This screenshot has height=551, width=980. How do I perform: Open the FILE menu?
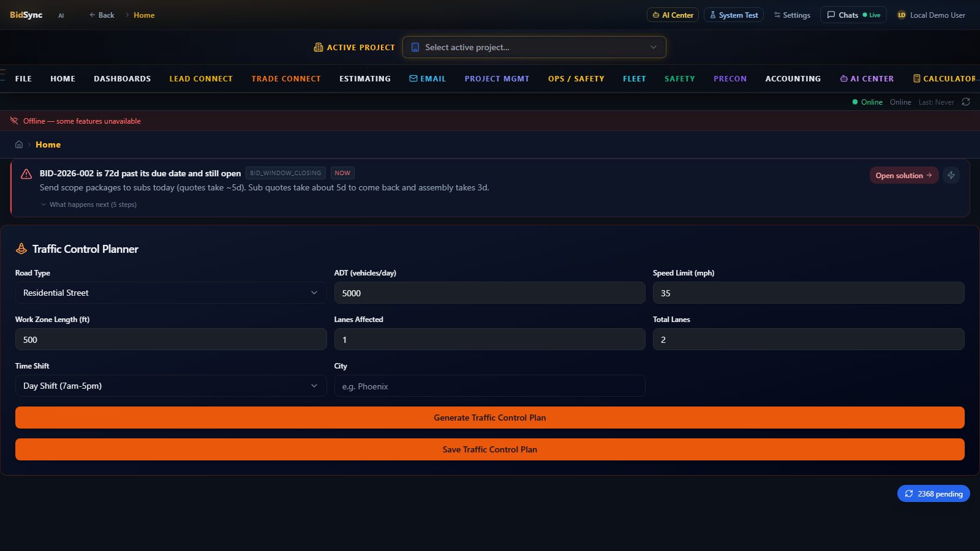(23, 78)
